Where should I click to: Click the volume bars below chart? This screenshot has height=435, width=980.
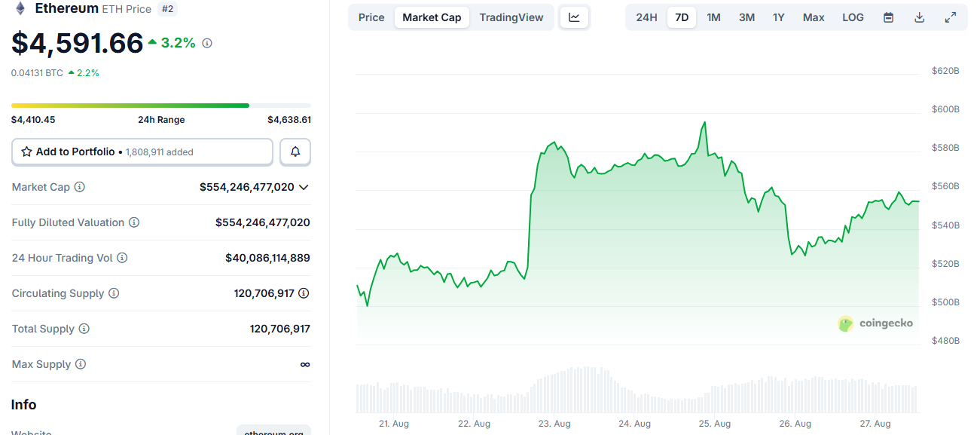coord(637,391)
